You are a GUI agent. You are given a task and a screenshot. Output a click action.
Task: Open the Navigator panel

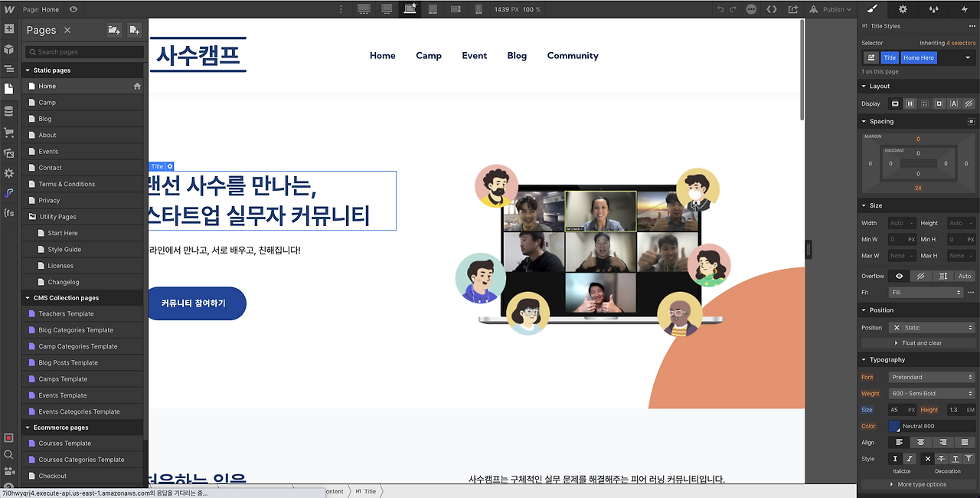tap(9, 69)
